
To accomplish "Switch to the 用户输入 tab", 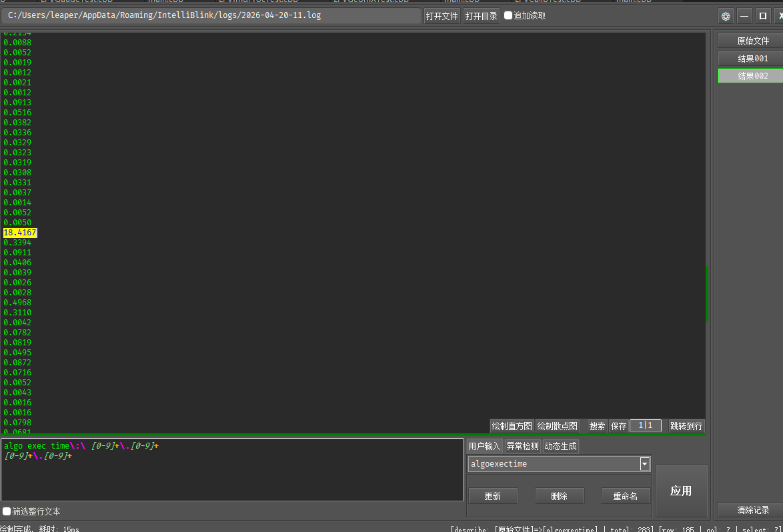I will 484,446.
